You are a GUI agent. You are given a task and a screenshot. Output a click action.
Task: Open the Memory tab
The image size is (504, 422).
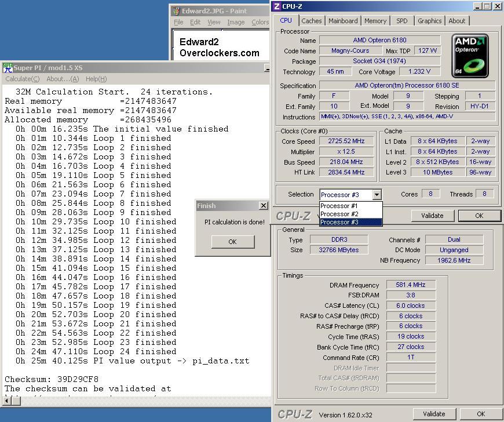(x=375, y=21)
